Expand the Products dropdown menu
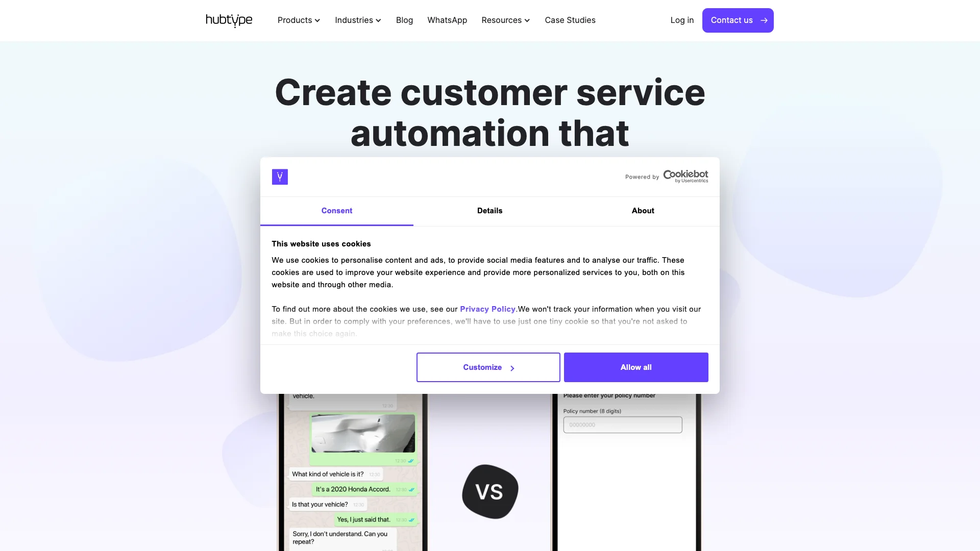 point(299,20)
